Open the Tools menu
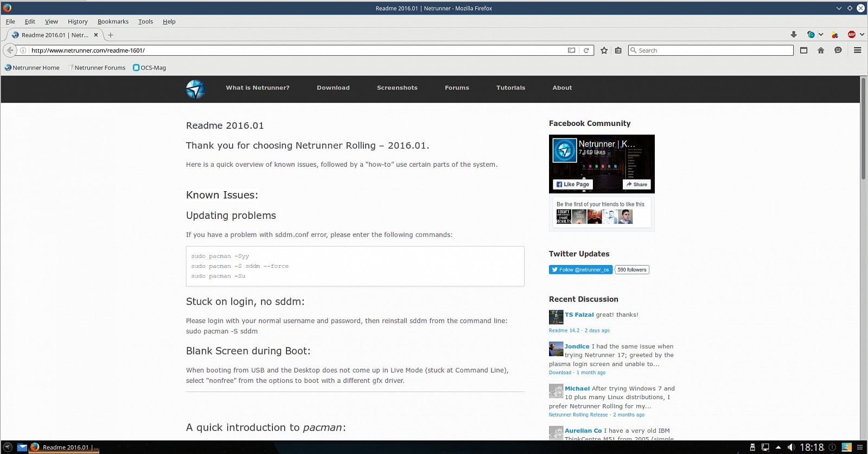 click(x=145, y=22)
